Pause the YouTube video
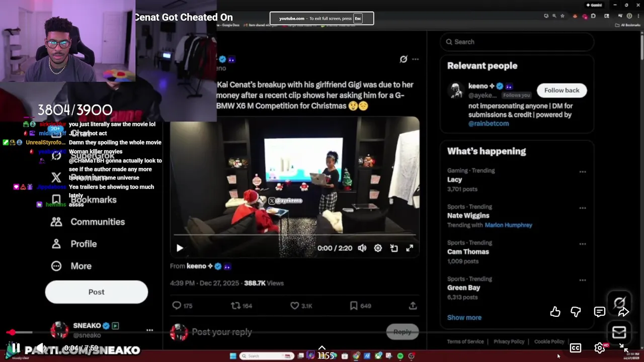This screenshot has width=644, height=362. [x=16, y=348]
